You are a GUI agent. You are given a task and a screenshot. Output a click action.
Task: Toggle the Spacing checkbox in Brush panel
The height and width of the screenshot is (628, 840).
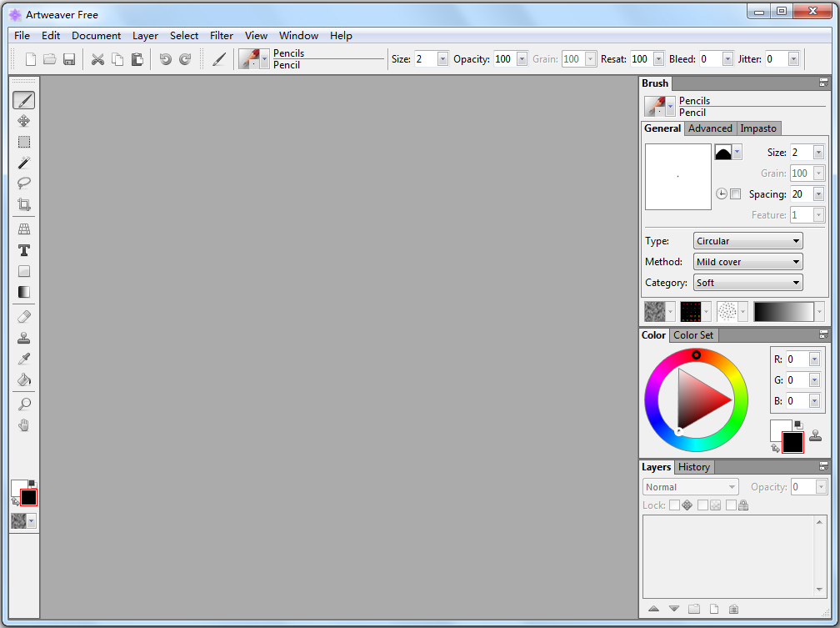pos(737,193)
